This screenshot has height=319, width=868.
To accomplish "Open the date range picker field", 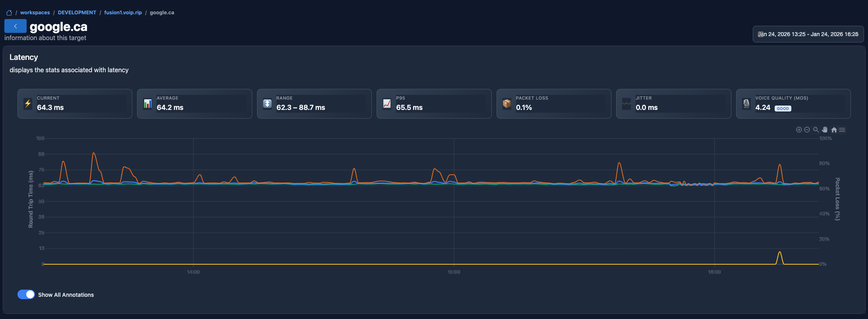I will click(x=808, y=34).
